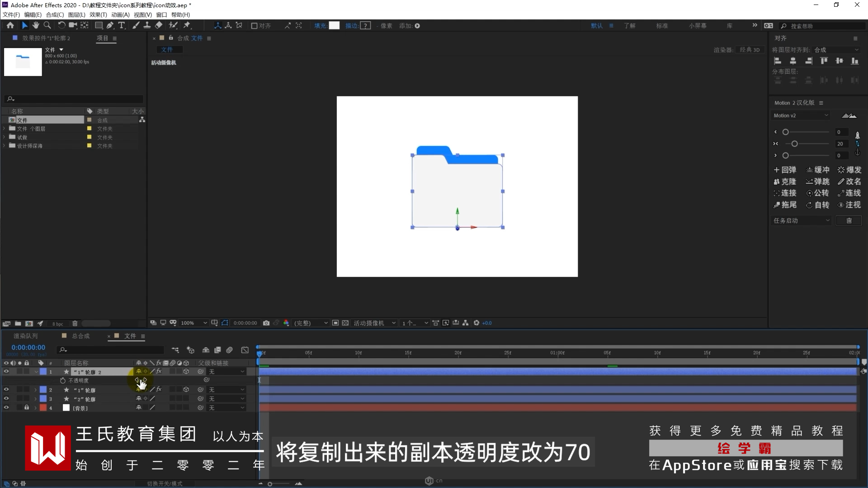Image resolution: width=868 pixels, height=488 pixels.
Task: Open the 任务启动 dropdown
Action: click(x=802, y=221)
